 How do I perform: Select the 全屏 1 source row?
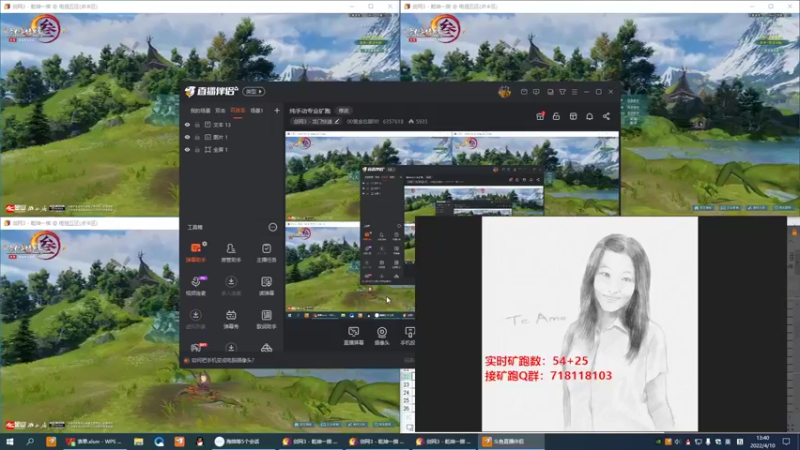(x=232, y=149)
